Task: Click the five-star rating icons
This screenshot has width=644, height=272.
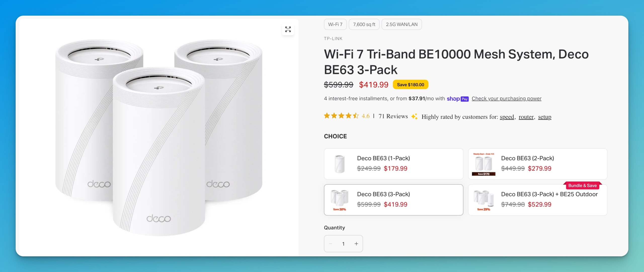Action: [x=341, y=116]
